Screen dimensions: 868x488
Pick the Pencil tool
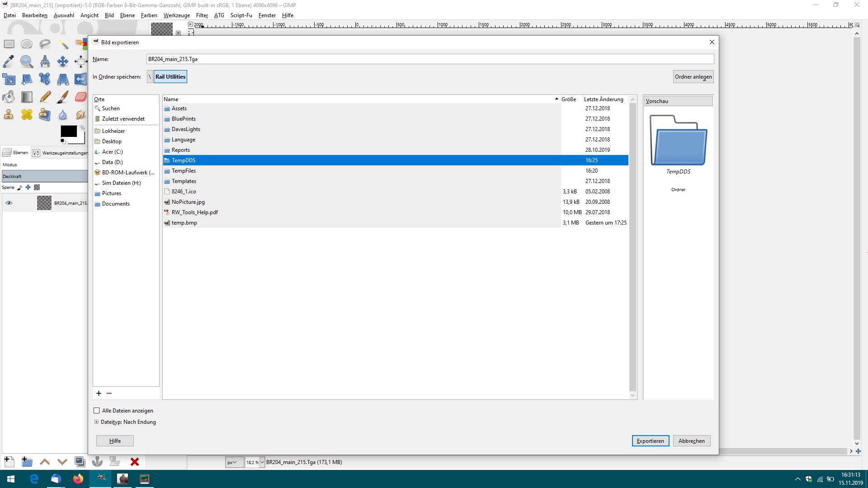click(x=45, y=97)
